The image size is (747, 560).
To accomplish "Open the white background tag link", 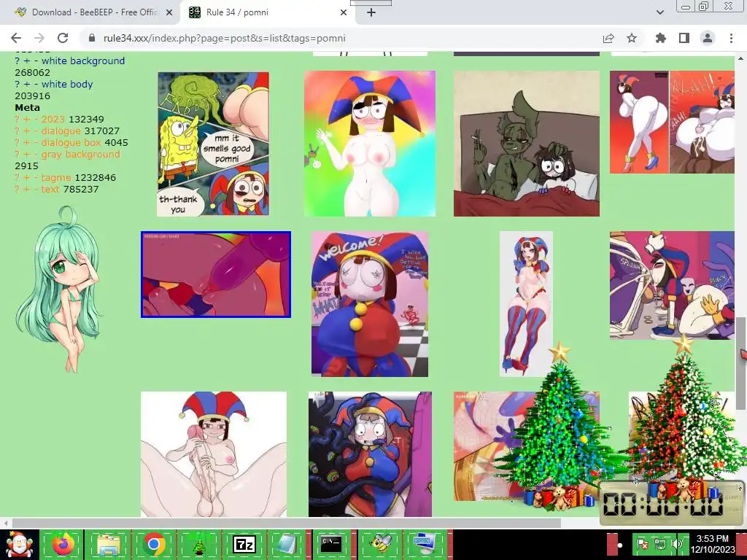I will pos(83,61).
